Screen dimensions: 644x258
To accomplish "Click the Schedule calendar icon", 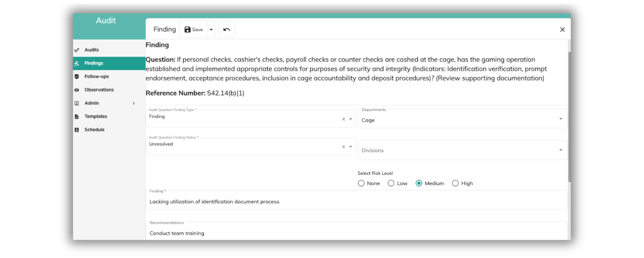I will coord(77,130).
